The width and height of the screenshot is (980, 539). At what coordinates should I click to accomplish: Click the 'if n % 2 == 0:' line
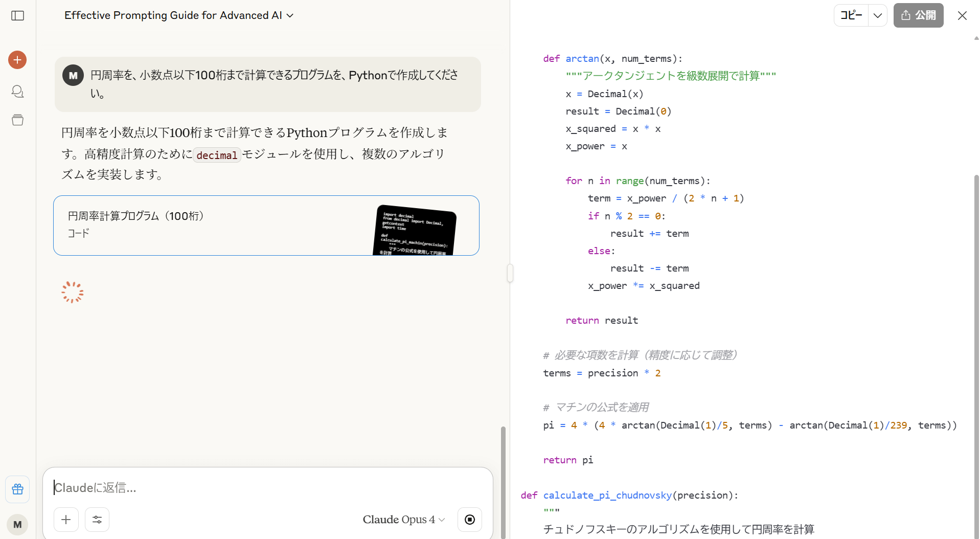tap(627, 216)
